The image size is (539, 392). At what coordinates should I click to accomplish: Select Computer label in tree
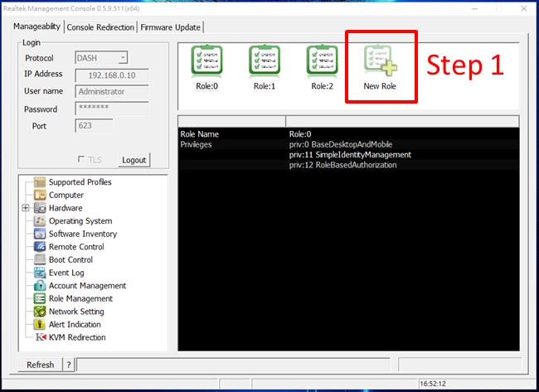coord(66,195)
